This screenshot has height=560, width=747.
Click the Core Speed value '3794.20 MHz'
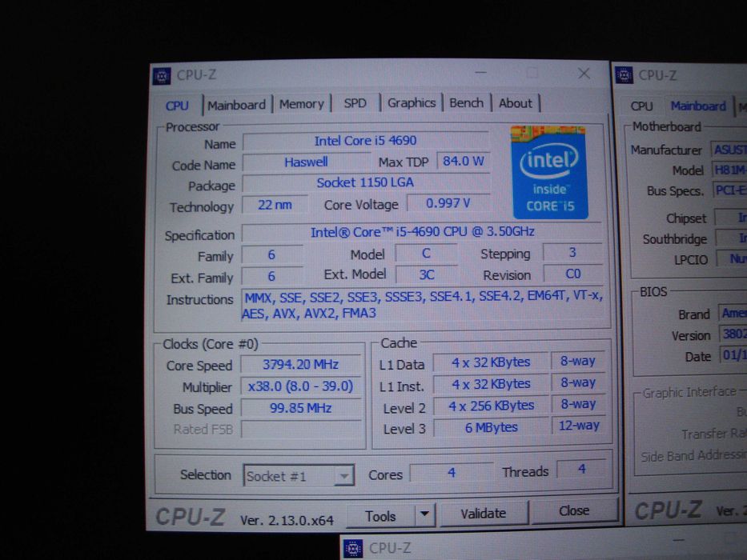tap(300, 365)
